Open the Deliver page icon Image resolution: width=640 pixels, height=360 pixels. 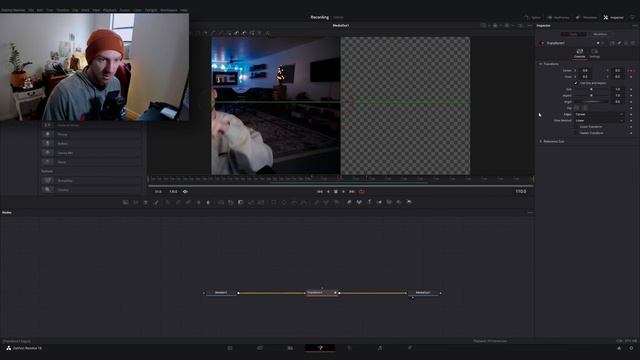click(410, 348)
